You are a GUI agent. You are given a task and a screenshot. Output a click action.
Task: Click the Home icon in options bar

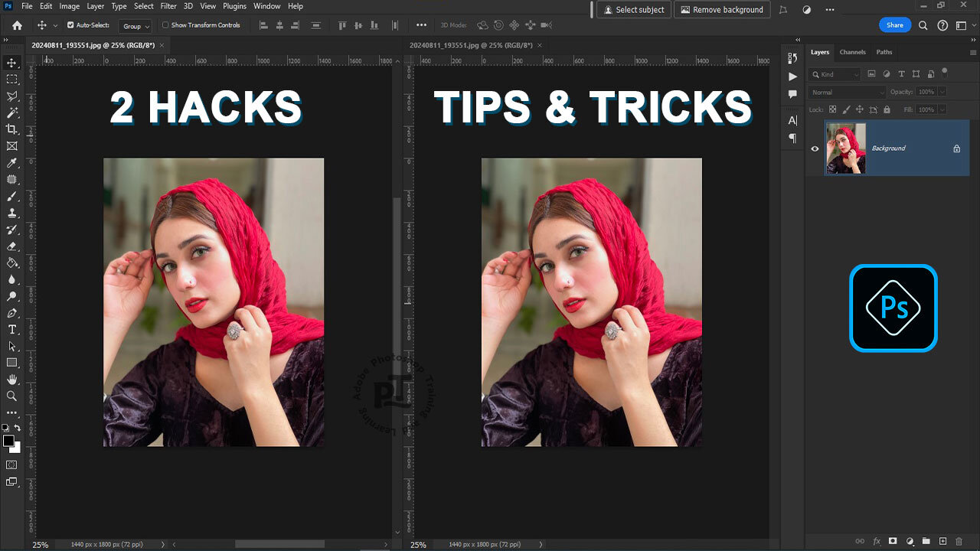pos(17,25)
